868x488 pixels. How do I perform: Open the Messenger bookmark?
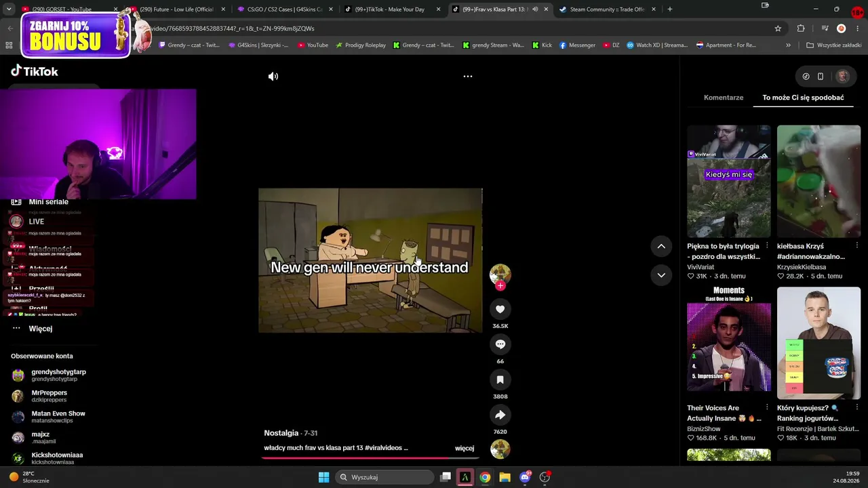coord(577,45)
